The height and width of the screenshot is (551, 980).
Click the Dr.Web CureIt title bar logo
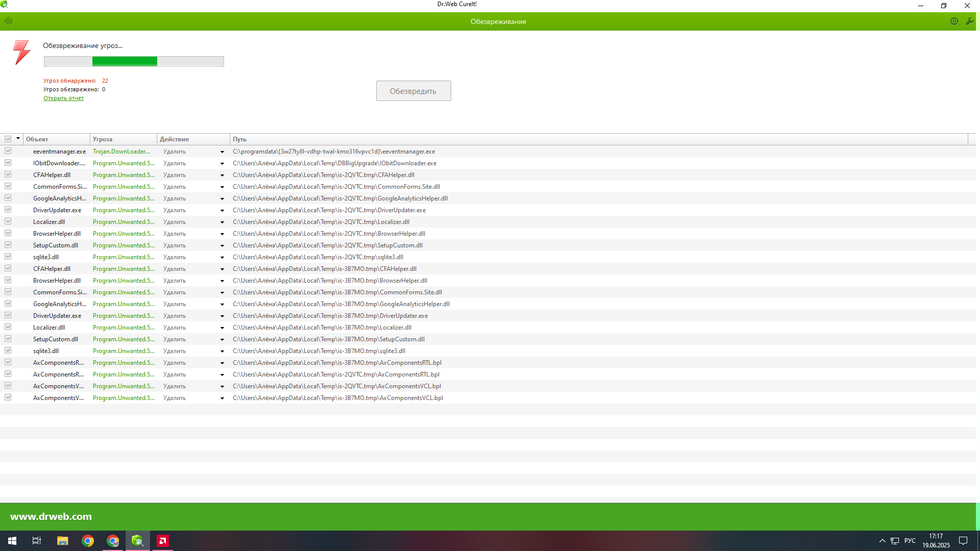[4, 4]
